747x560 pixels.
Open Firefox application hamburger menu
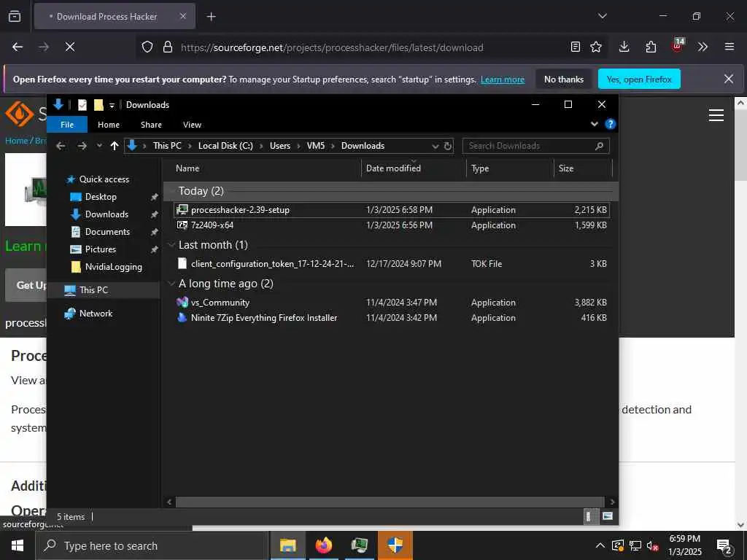[x=729, y=47]
